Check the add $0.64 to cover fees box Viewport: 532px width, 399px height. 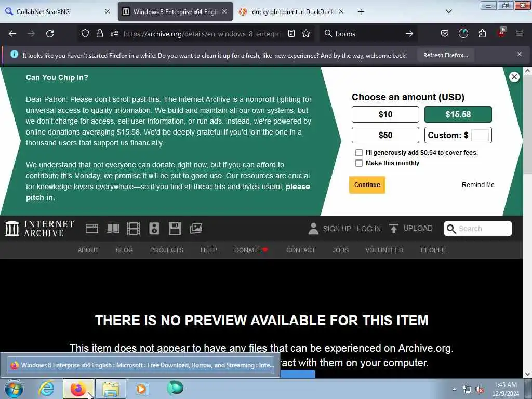[x=358, y=153]
